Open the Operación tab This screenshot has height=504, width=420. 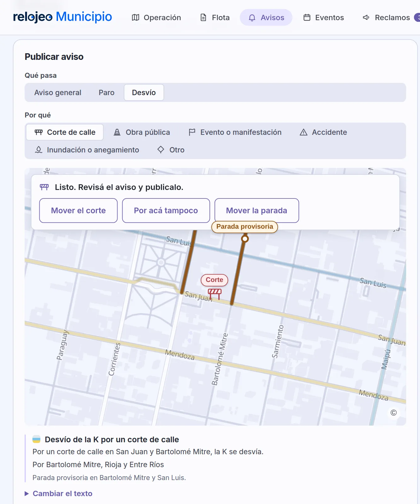point(156,18)
